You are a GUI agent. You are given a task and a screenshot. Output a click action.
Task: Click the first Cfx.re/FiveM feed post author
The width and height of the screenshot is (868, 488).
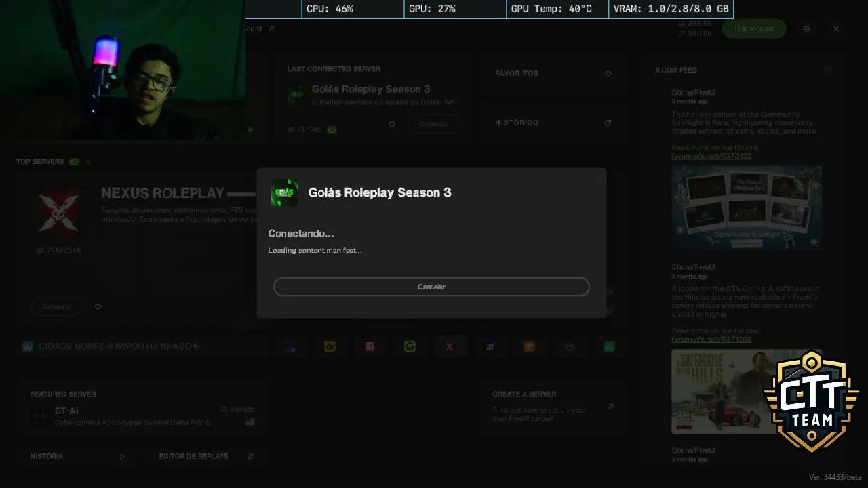(x=693, y=92)
